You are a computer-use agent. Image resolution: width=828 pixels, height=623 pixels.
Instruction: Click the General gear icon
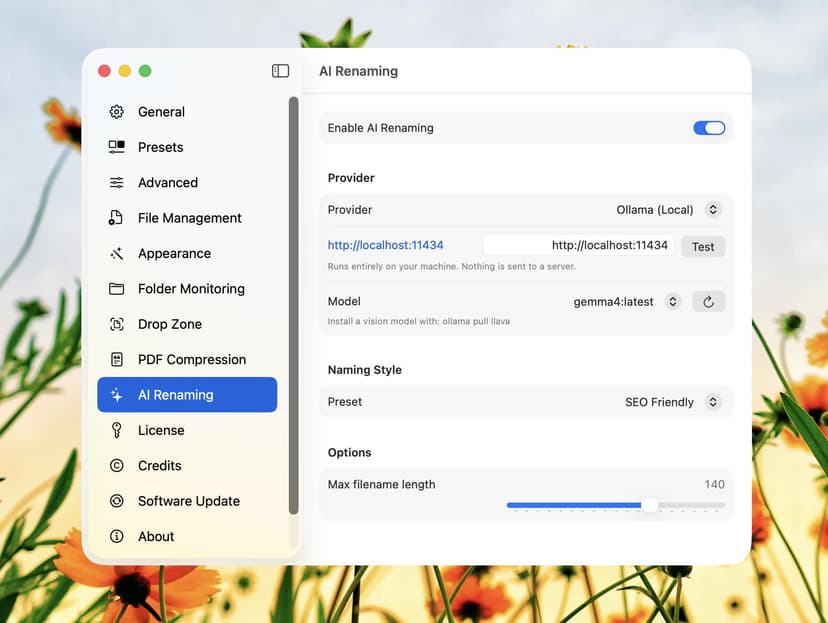pyautogui.click(x=117, y=111)
